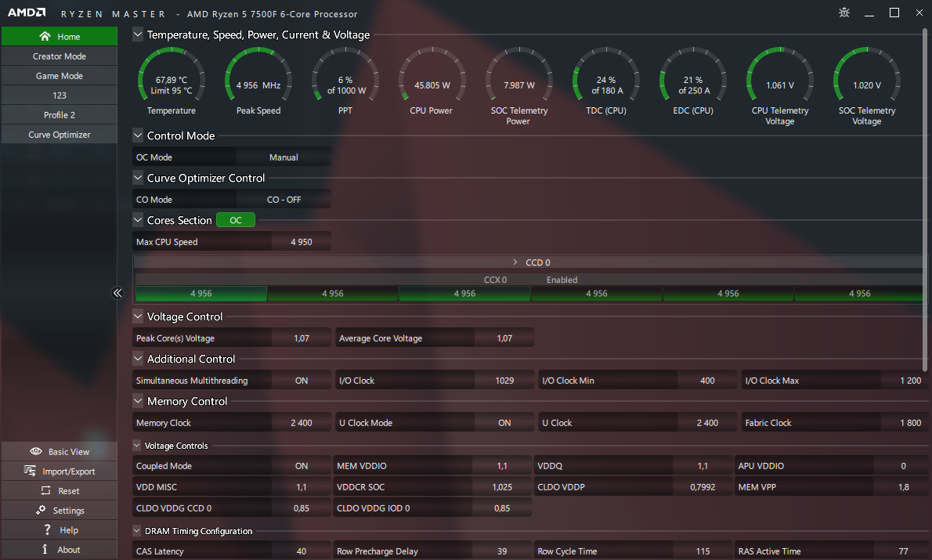This screenshot has height=560, width=932.
Task: Toggle Simultaneous Multithreading ON value
Action: (x=302, y=381)
